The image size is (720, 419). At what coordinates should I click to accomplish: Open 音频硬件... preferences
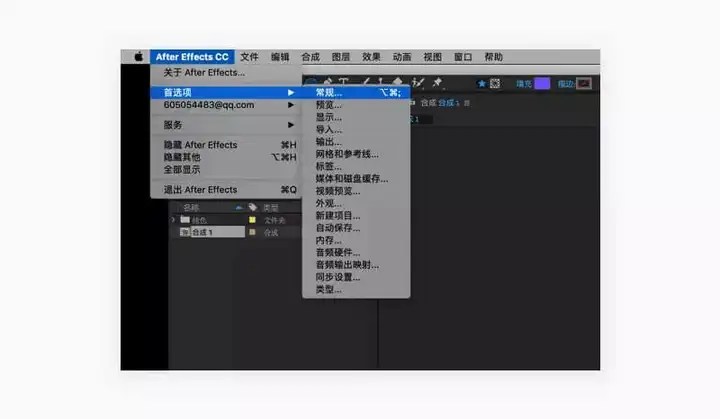pos(356,253)
